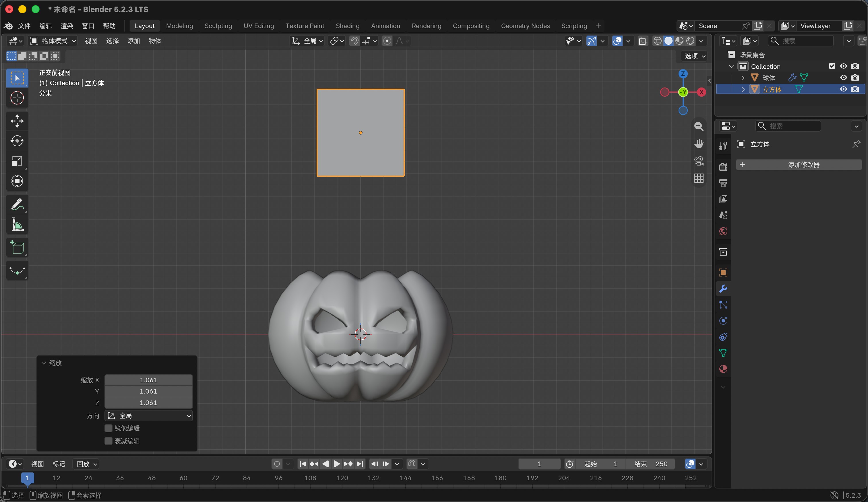Image resolution: width=868 pixels, height=502 pixels.
Task: Open the Render properties tab
Action: [723, 167]
